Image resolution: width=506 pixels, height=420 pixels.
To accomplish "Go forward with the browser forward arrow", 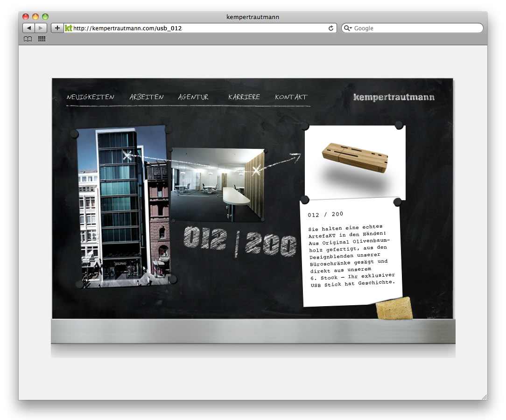I will tap(41, 28).
